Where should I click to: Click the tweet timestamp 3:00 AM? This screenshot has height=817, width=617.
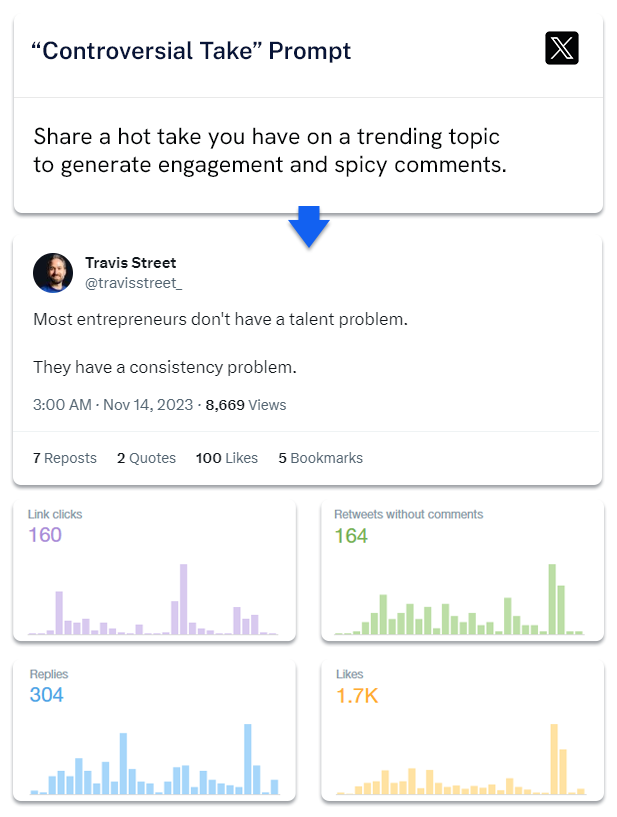click(62, 405)
